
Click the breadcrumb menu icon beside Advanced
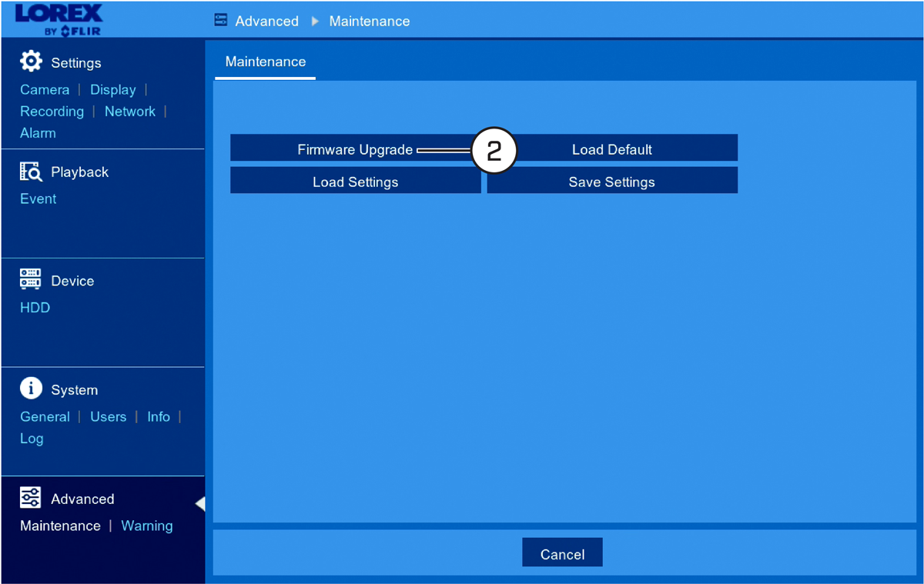pos(221,21)
